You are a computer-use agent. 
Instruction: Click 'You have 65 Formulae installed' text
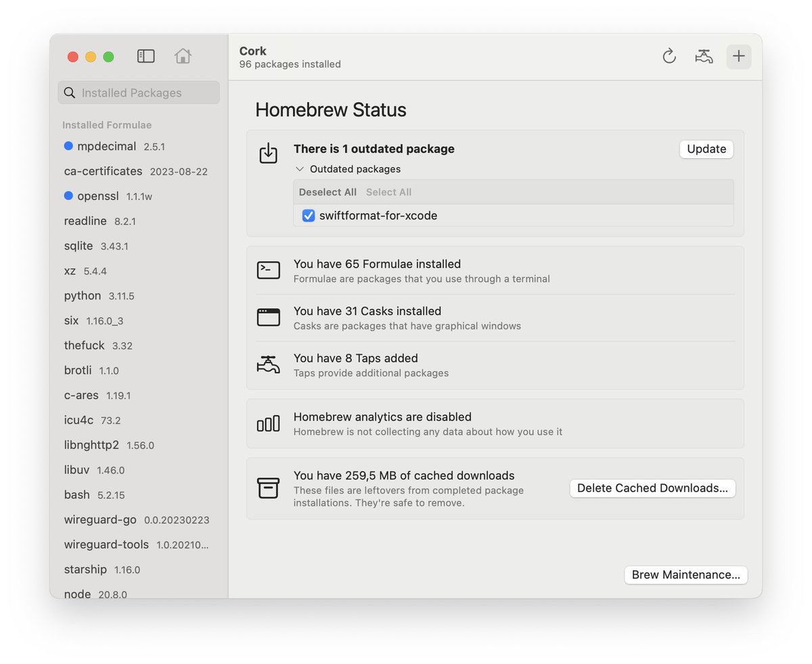click(377, 264)
